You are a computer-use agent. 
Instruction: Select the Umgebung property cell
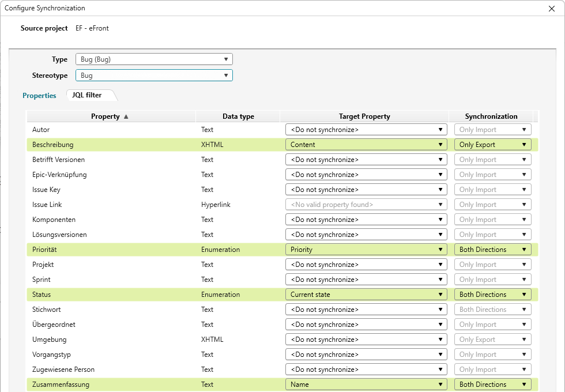[111, 340]
